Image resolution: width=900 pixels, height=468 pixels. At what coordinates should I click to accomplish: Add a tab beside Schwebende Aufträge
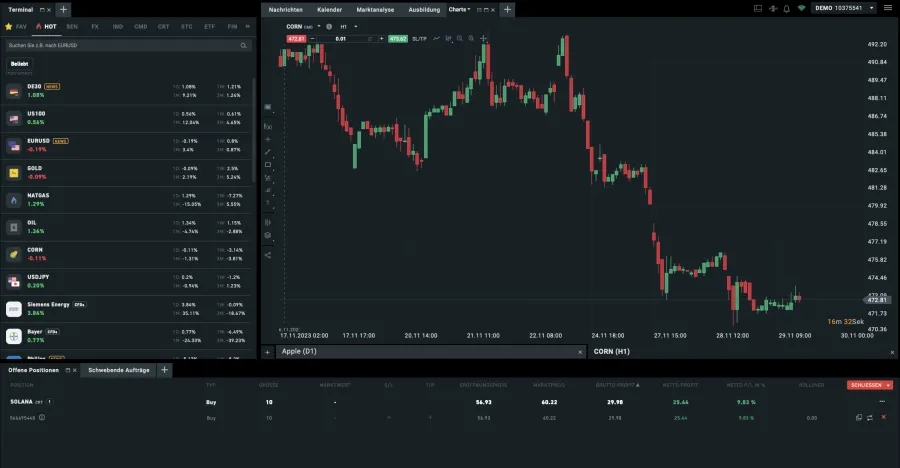click(164, 370)
